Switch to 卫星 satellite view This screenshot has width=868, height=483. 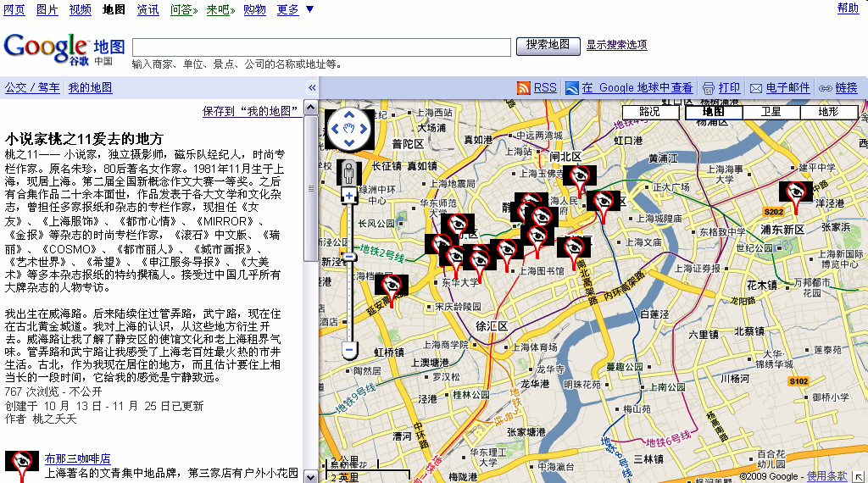771,112
